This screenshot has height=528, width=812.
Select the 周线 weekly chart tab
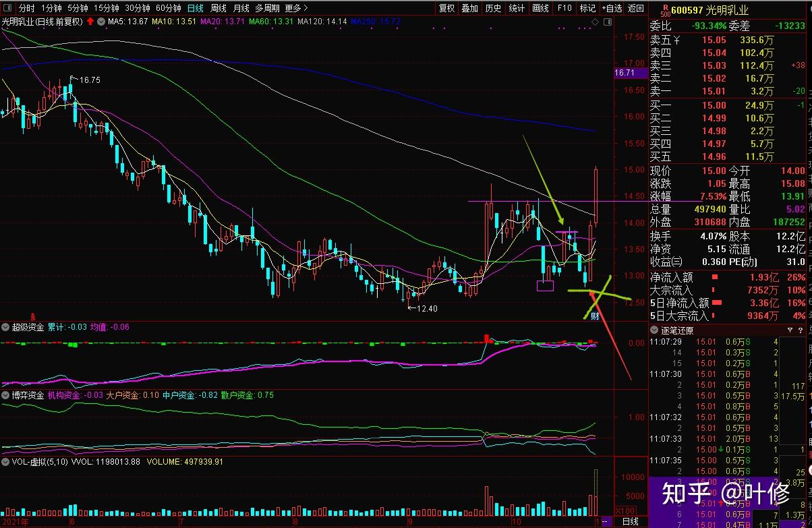click(x=219, y=9)
